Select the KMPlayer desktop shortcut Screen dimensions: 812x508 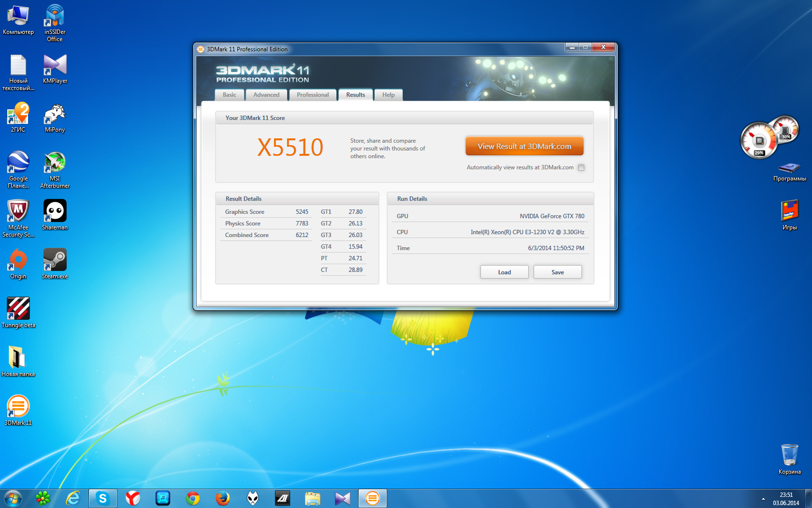pos(55,69)
